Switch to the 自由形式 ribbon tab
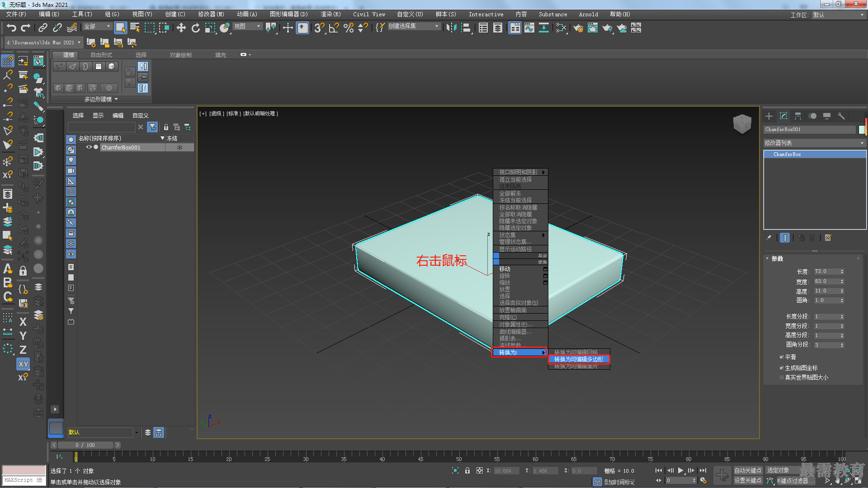This screenshot has height=488, width=868. click(101, 55)
